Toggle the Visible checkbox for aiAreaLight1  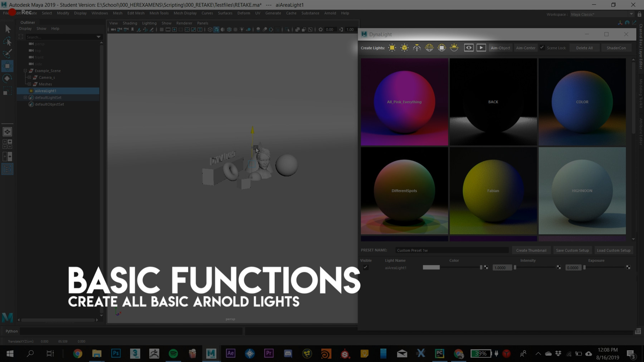pos(366,267)
